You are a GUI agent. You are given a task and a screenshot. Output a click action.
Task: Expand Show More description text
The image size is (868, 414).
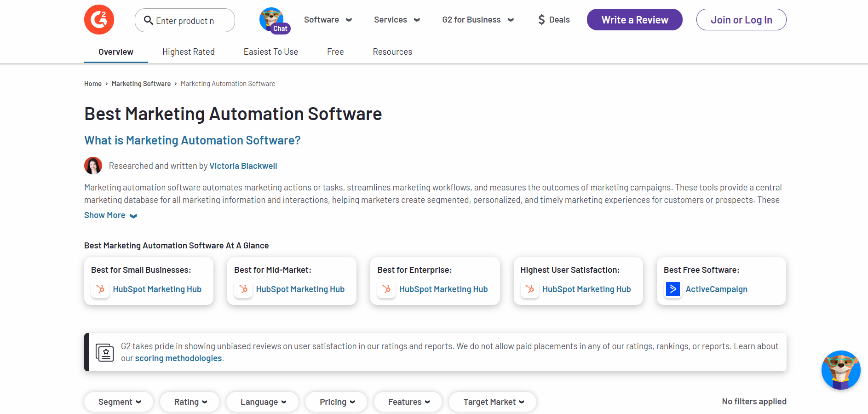(x=110, y=215)
